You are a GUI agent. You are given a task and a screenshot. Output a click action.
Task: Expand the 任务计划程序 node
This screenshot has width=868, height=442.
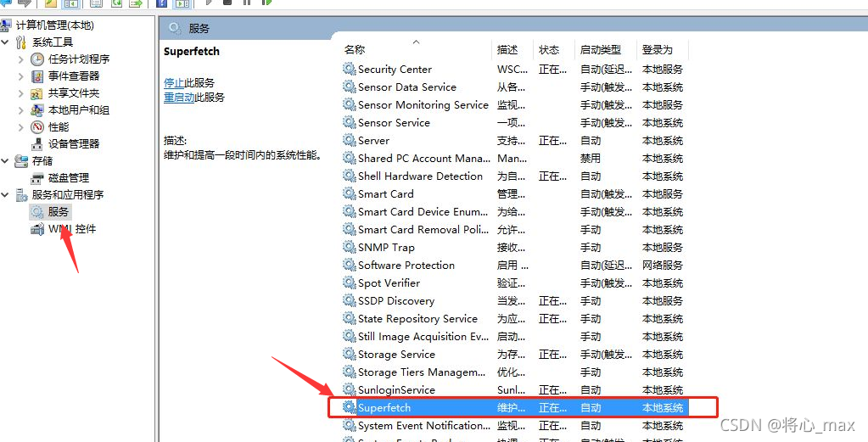coord(21,59)
